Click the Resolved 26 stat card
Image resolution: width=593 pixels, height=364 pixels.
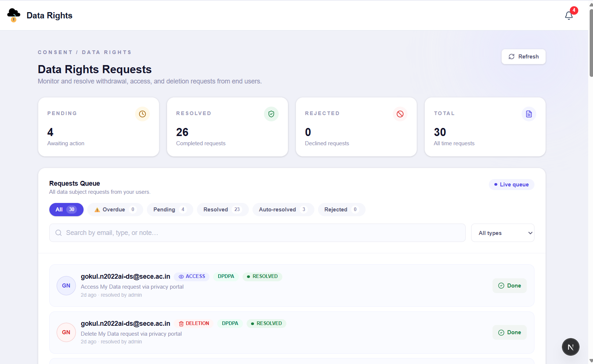point(227,127)
